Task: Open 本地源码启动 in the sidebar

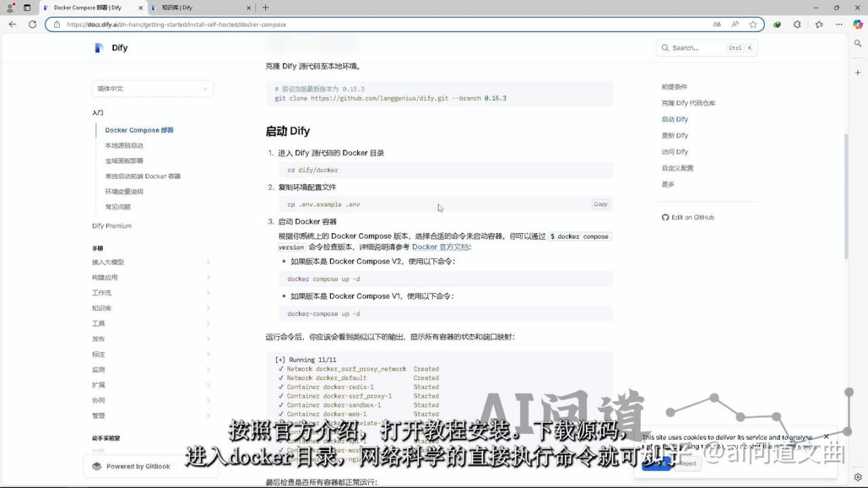Action: point(124,146)
